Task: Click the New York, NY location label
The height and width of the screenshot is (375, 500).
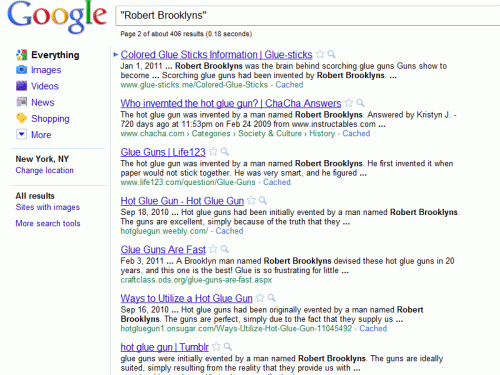Action: click(42, 159)
